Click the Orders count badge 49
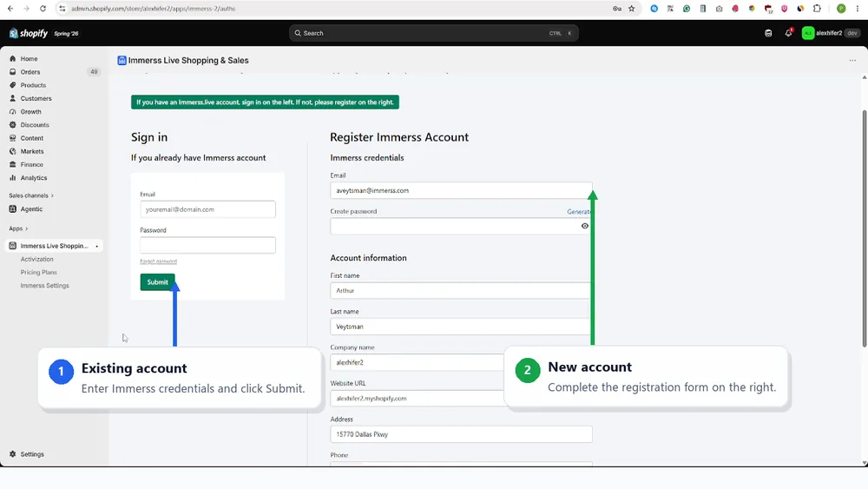The width and height of the screenshot is (868, 489). pos(94,72)
